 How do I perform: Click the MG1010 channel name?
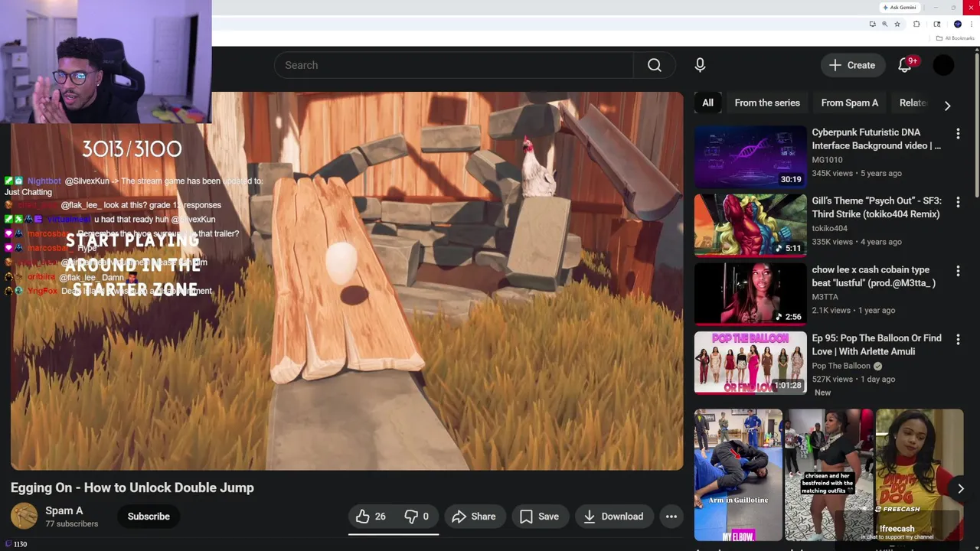[827, 160]
